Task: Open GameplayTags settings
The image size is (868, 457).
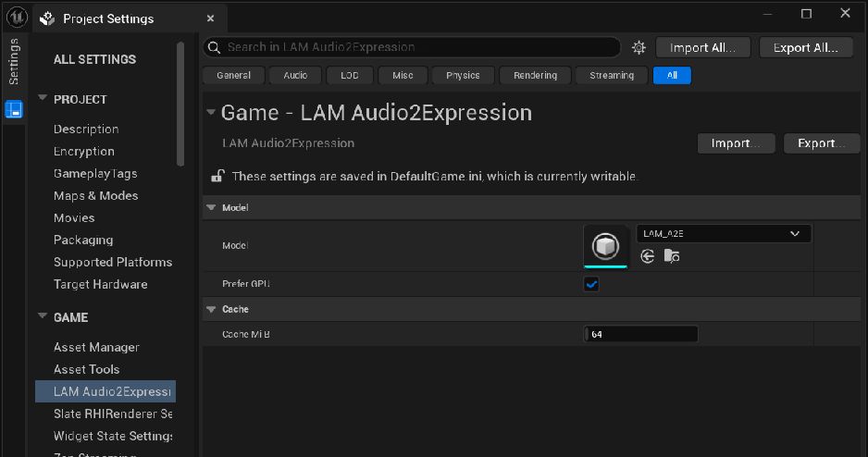Action: click(95, 173)
